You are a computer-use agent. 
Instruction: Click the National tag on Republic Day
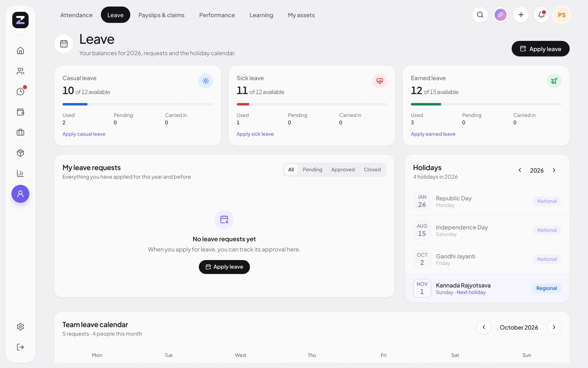click(547, 201)
